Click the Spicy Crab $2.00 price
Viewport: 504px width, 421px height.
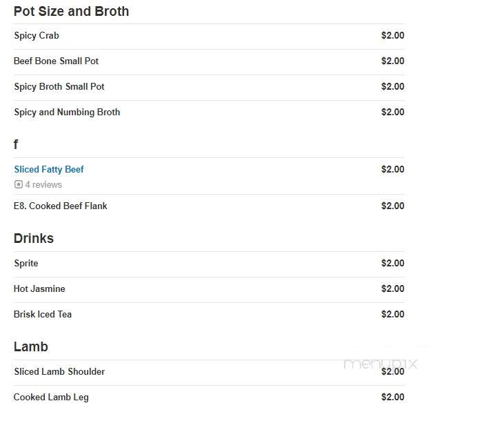pos(393,35)
